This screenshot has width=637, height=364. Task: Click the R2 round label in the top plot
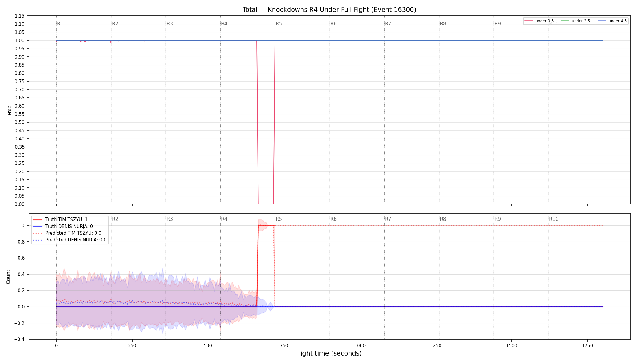[115, 24]
